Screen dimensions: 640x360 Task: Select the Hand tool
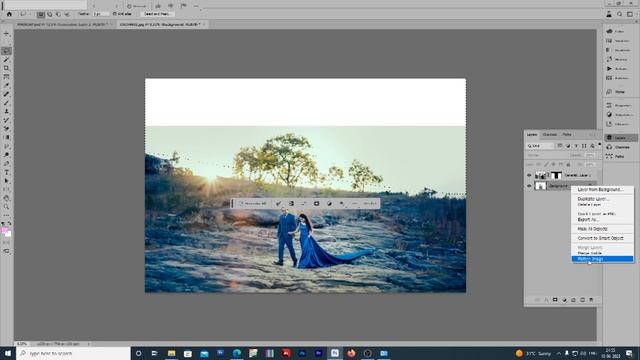[x=6, y=198]
